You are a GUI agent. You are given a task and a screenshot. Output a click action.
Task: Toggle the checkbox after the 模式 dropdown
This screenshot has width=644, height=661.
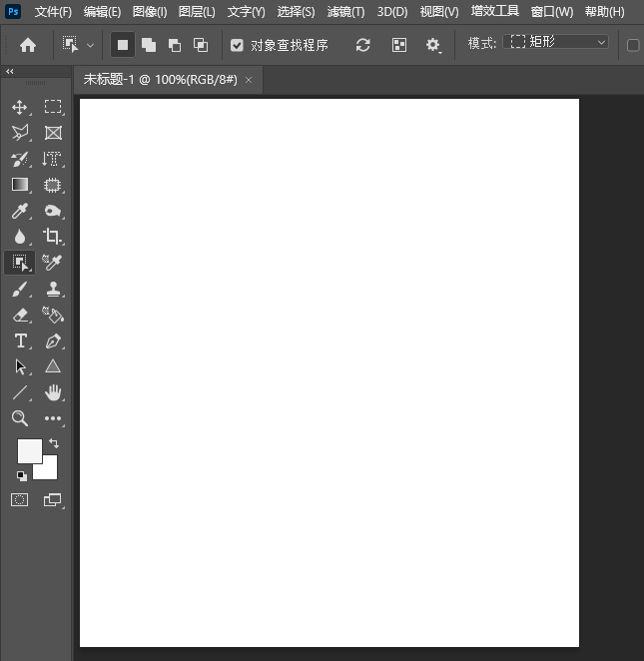coord(633,45)
